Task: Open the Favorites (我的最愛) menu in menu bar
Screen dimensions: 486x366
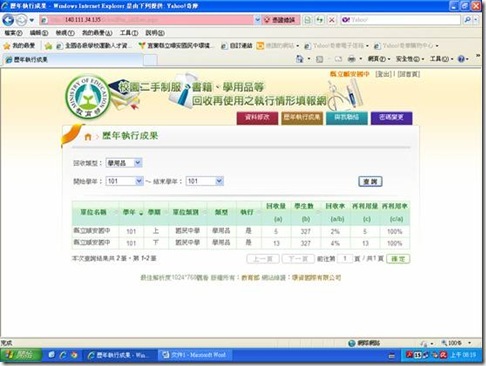Action: click(97, 33)
